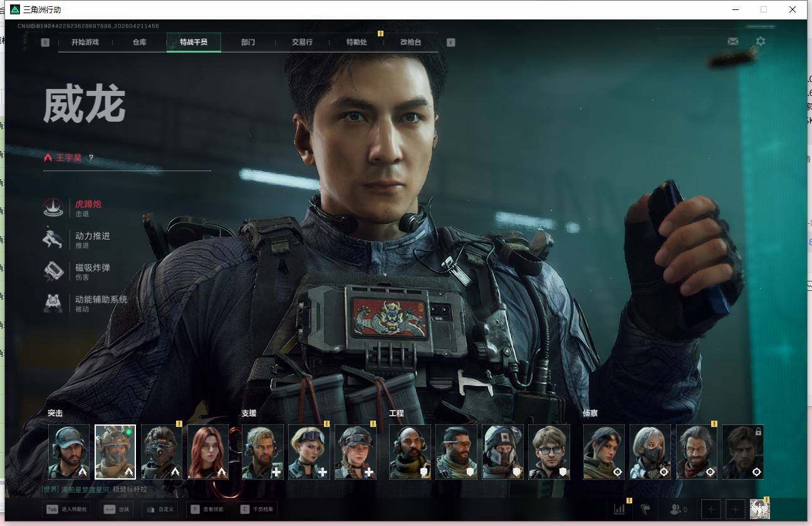This screenshot has height=526, width=812.
Task: Click the 出战 deploy button
Action: coord(118,509)
